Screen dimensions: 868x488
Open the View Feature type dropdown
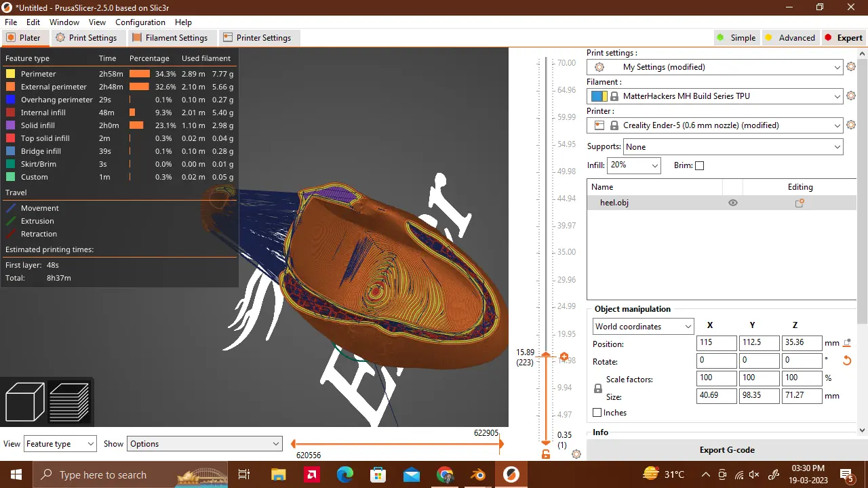[60, 444]
